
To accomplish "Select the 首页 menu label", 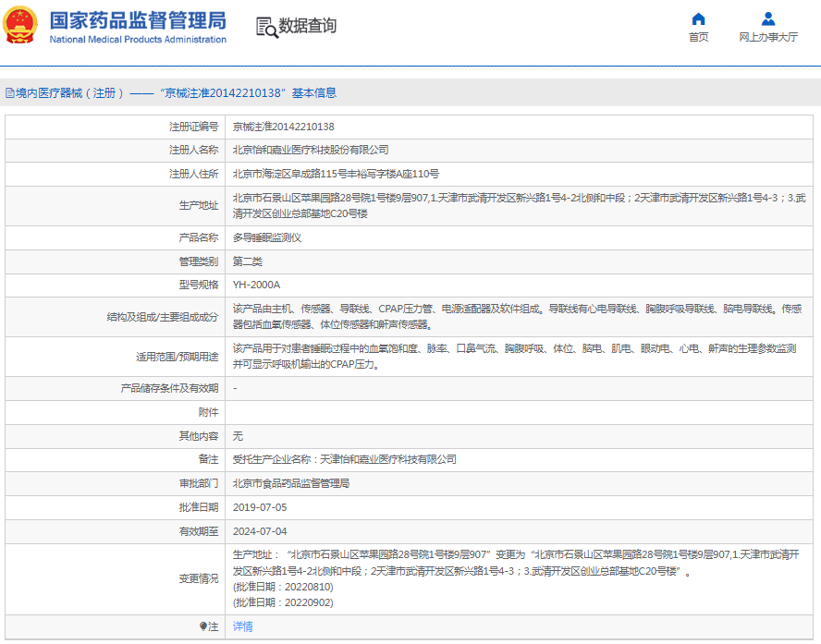I will (x=698, y=38).
